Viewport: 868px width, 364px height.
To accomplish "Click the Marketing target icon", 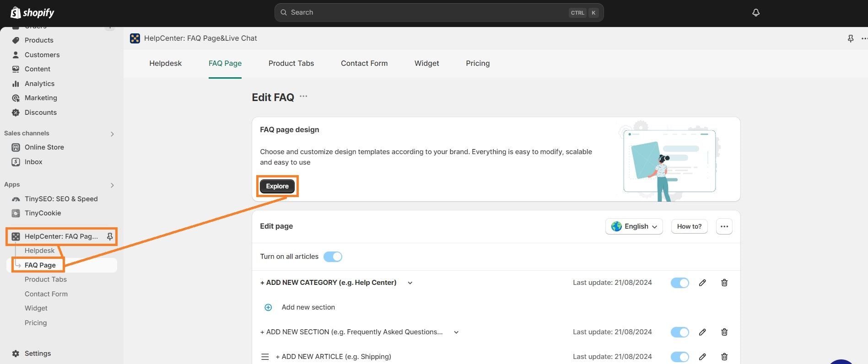I will coord(16,98).
